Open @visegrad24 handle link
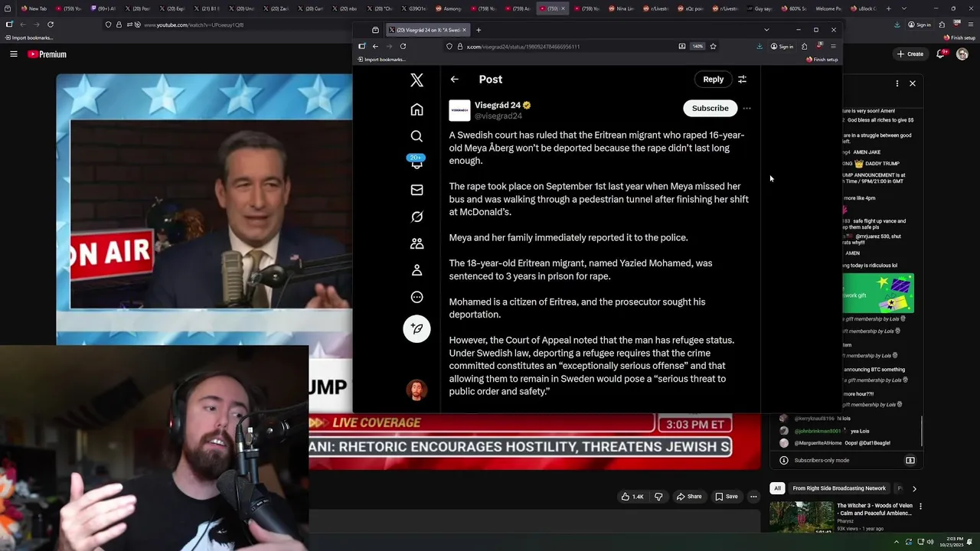 point(498,116)
